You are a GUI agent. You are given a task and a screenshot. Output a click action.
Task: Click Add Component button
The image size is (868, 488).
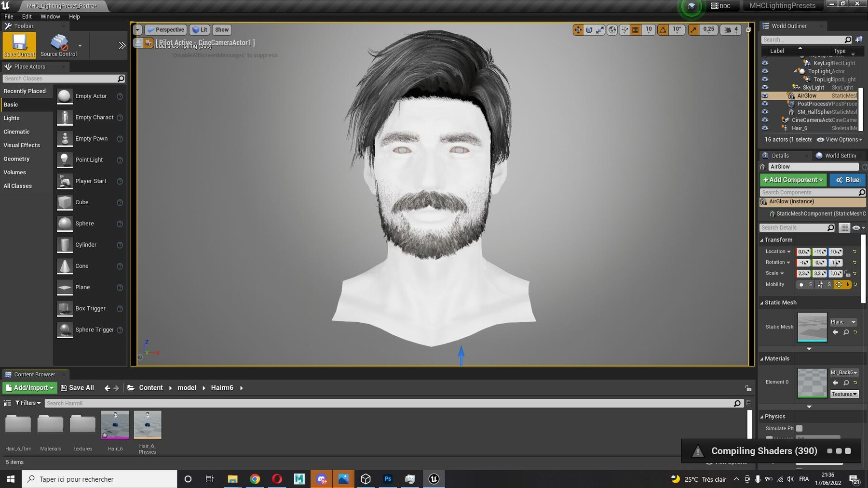[793, 180]
